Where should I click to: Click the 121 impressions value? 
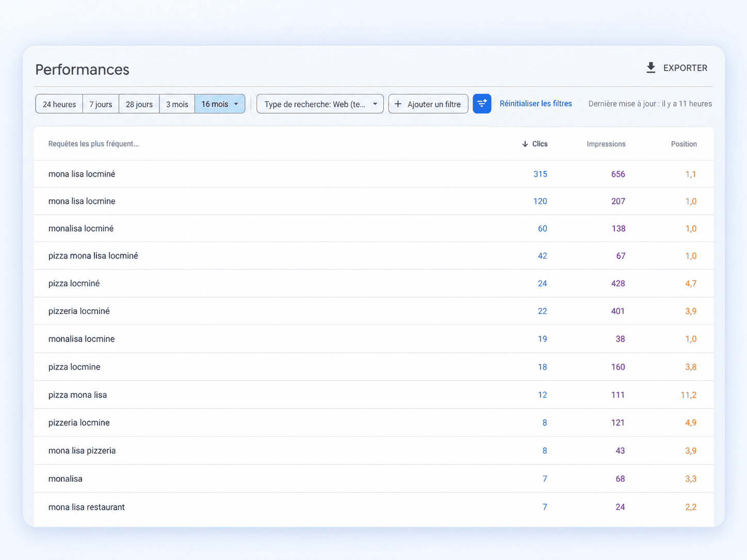(618, 423)
